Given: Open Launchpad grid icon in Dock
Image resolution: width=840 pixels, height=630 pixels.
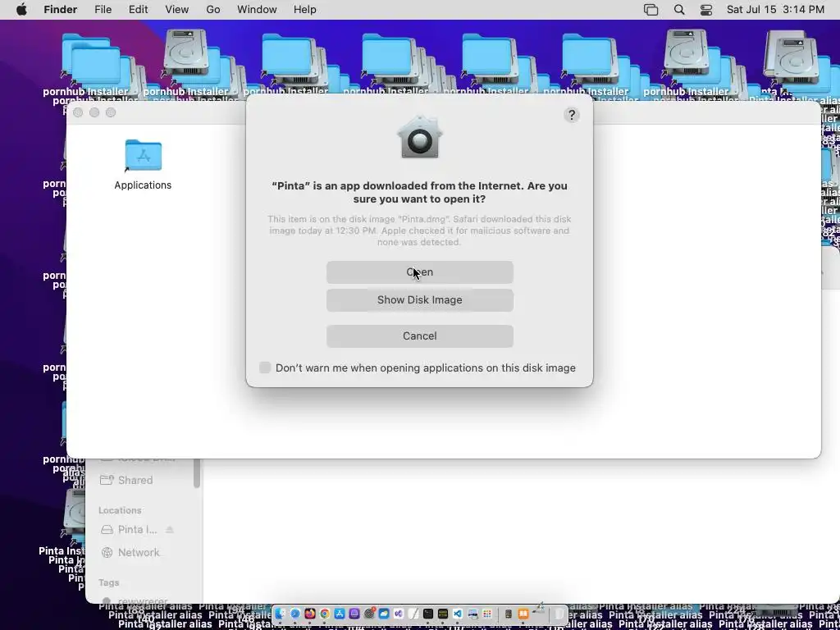Looking at the screenshot, I should click(x=487, y=614).
